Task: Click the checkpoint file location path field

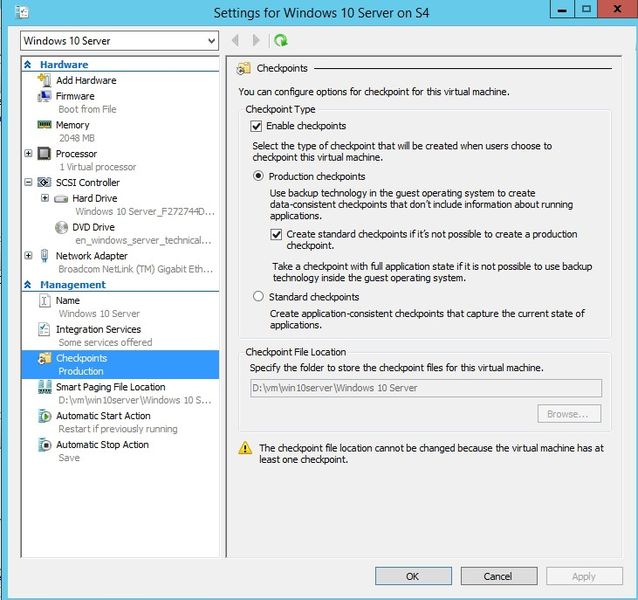Action: pos(426,388)
